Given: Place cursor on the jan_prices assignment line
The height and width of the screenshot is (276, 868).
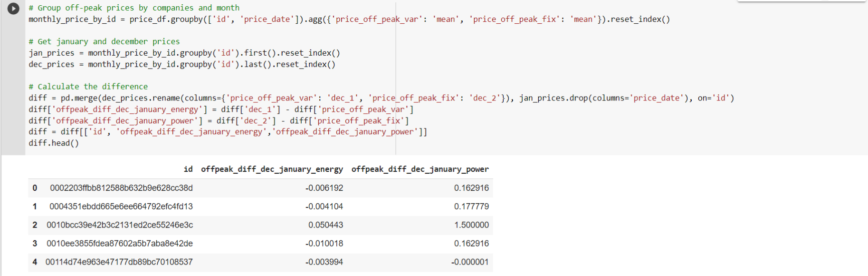Looking at the screenshot, I should point(184,53).
